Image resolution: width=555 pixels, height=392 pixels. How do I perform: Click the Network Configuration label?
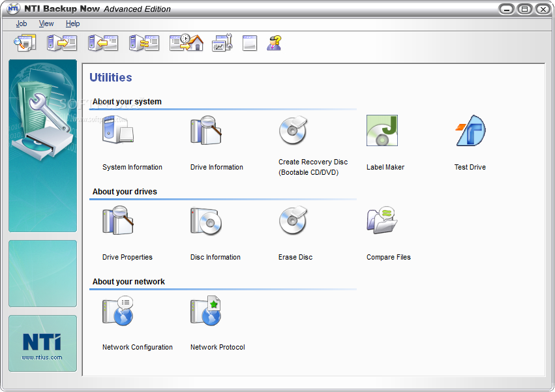138,348
